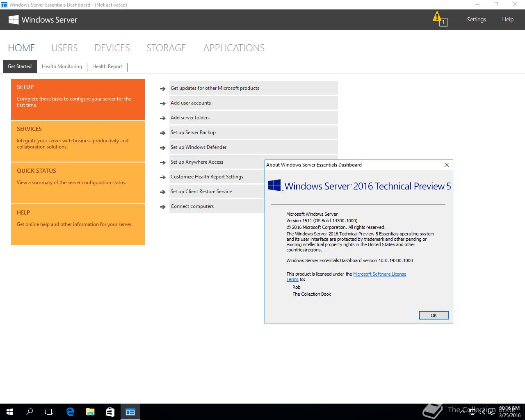
Task: Open the Set up Windows Defender task
Action: pyautogui.click(x=253, y=147)
